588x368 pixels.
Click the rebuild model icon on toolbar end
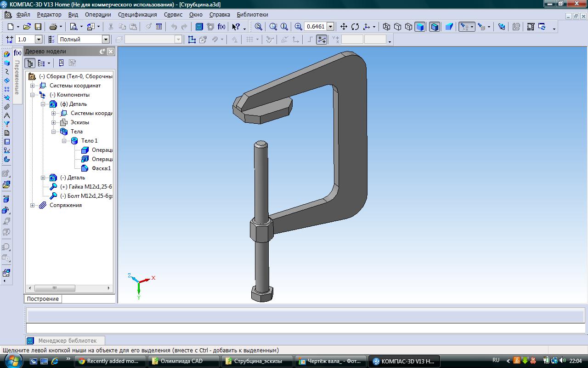coord(542,27)
